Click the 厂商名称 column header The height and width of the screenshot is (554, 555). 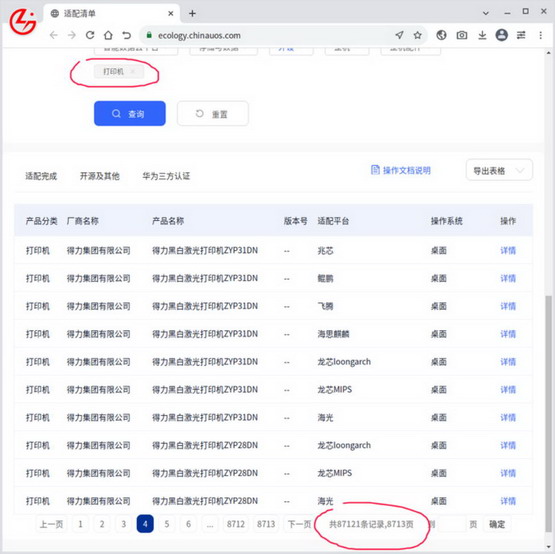[83, 221]
